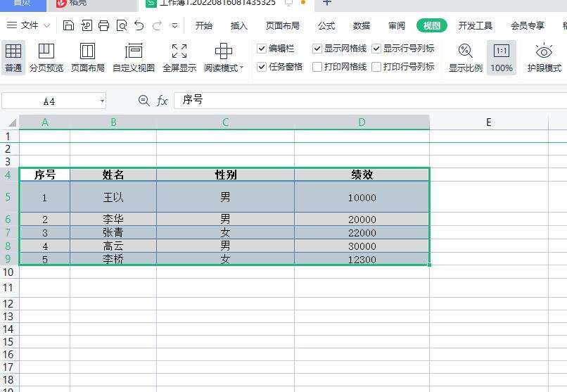Enable the 打印行号列标 checkbox
This screenshot has height=392, width=567.
376,67
